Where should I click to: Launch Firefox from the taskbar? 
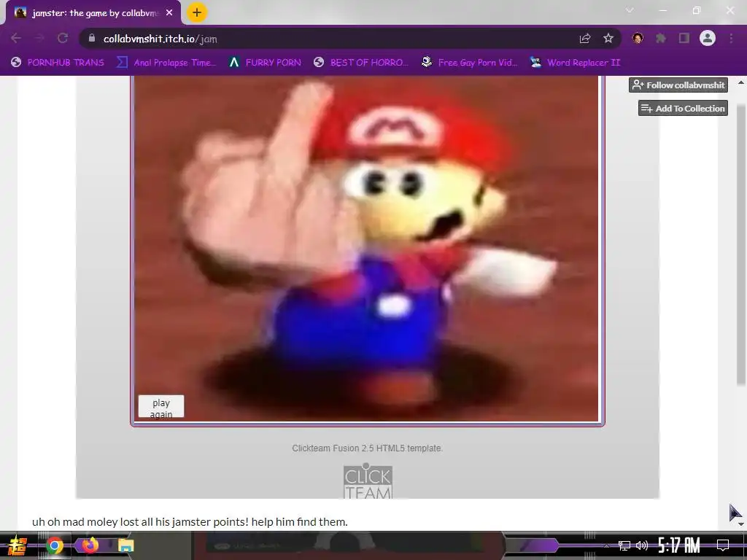point(90,545)
